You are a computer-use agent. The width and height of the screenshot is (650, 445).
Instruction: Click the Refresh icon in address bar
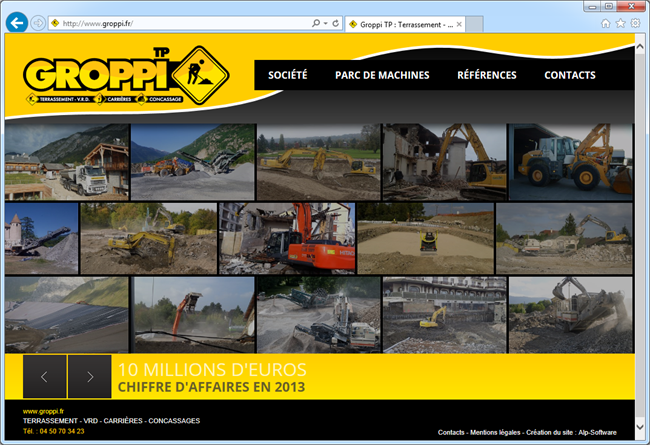coord(335,22)
